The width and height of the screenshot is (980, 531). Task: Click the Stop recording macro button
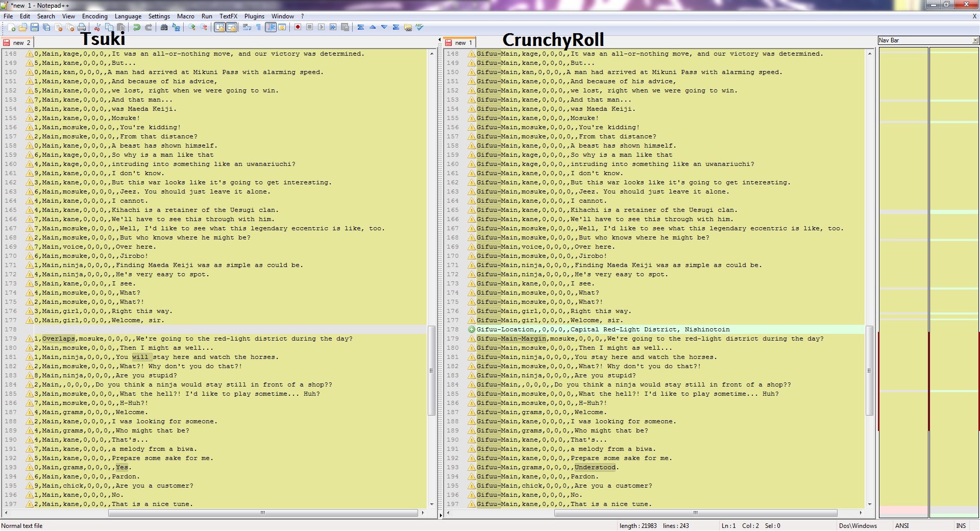pyautogui.click(x=309, y=28)
